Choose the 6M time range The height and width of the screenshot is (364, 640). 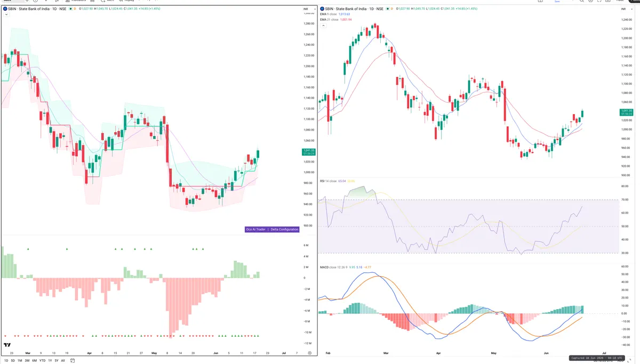(34, 360)
